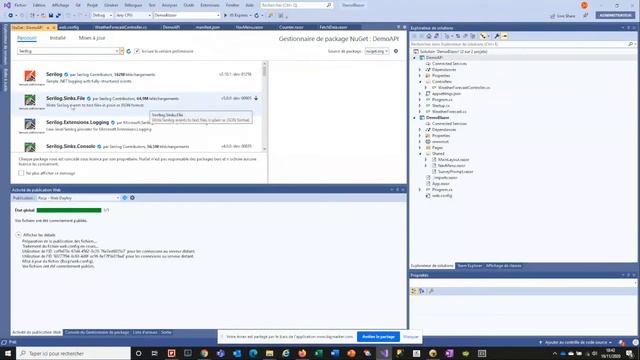Toggle 'Inclure la version préliminaire' checkbox
This screenshot has width=640, height=360.
[137, 51]
